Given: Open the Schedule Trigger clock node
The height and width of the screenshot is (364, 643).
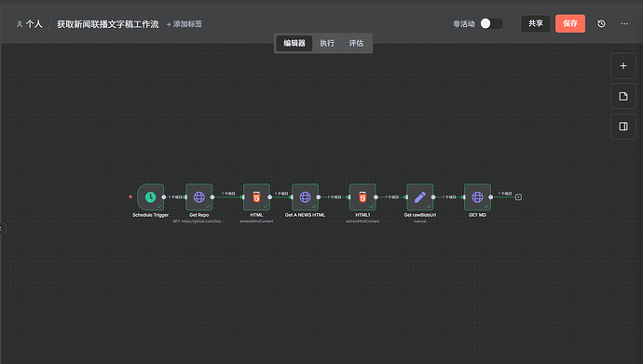Looking at the screenshot, I should pos(150,197).
